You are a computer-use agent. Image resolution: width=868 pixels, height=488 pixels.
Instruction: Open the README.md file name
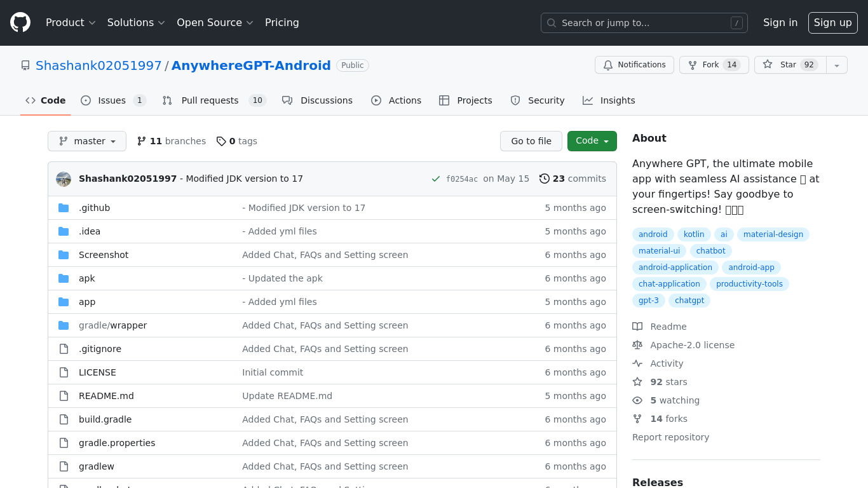click(106, 396)
